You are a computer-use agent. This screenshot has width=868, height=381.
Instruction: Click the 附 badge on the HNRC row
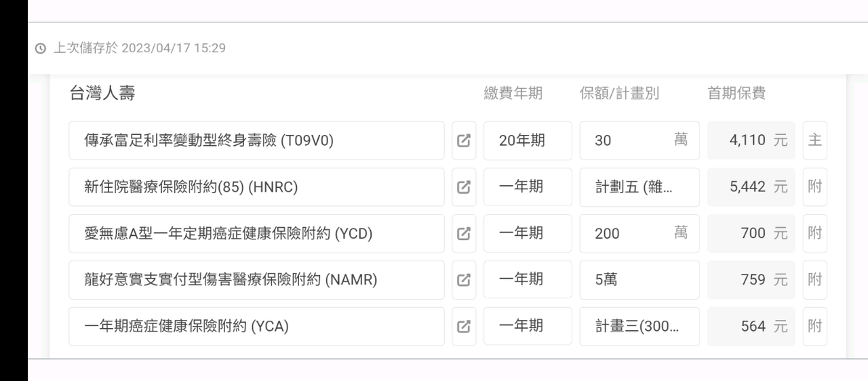pyautogui.click(x=814, y=187)
